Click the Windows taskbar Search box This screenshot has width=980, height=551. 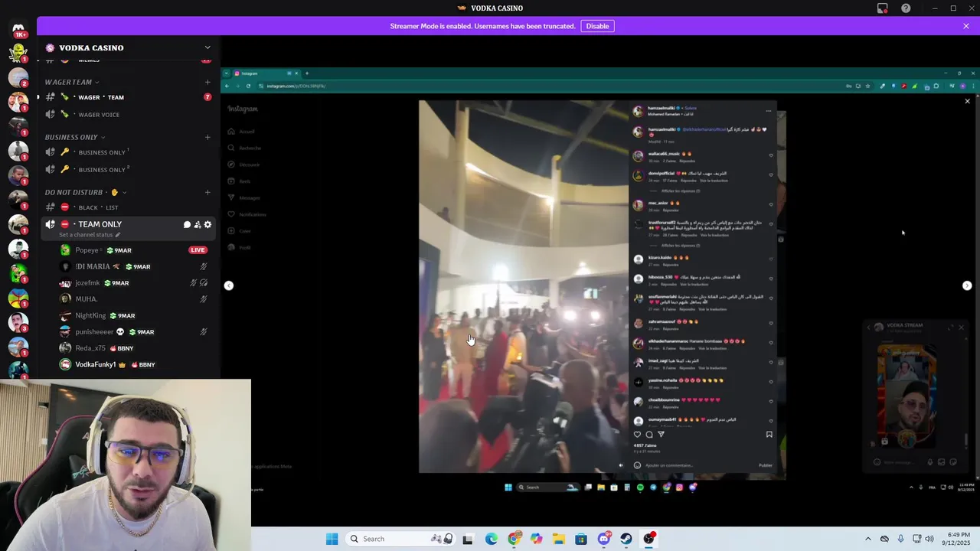[400, 539]
